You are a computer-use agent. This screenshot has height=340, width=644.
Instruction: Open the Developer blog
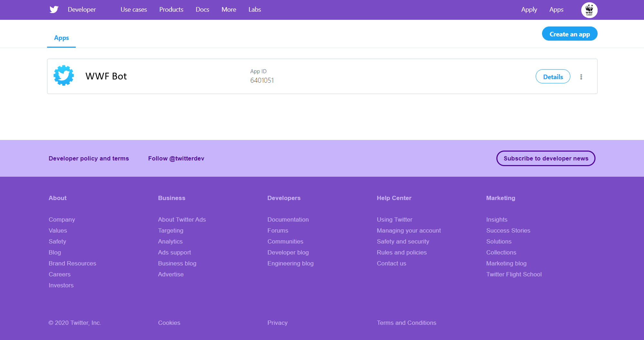click(288, 253)
